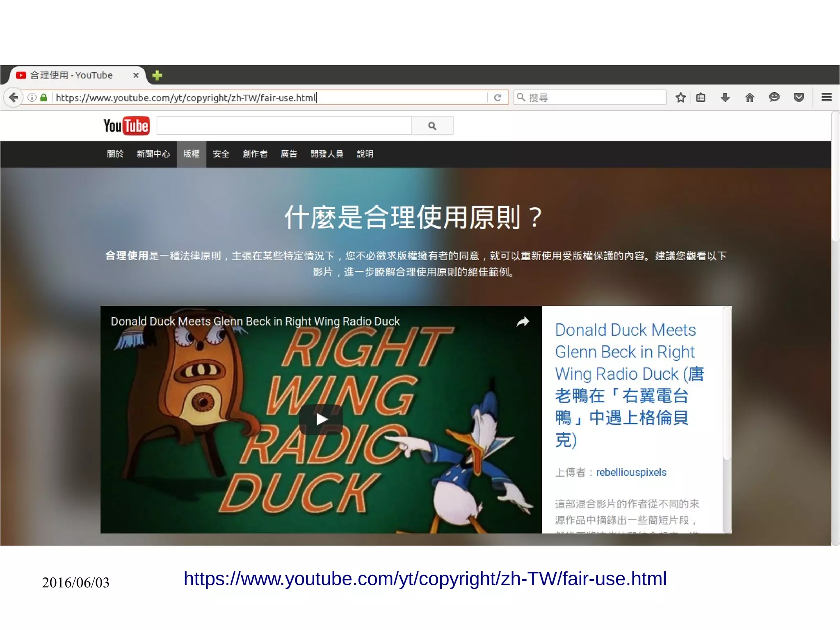This screenshot has height=630, width=840.
Task: Click the Pocket save icon
Action: point(799,98)
